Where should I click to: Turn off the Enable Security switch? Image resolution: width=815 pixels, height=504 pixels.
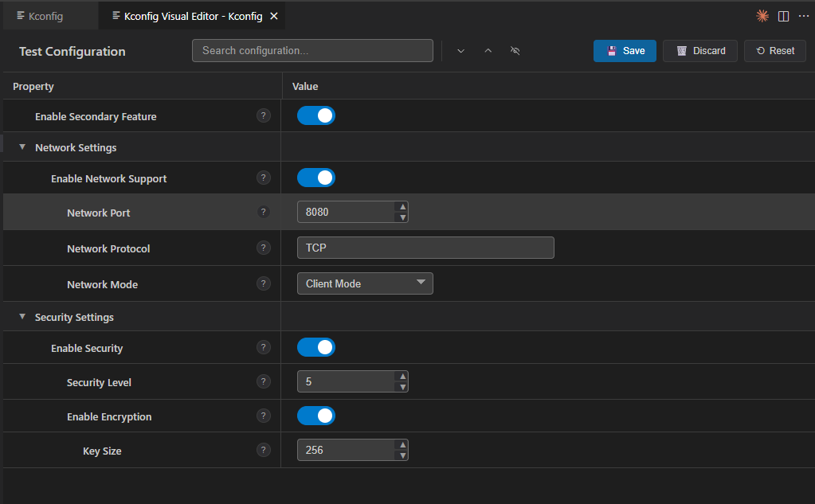click(x=316, y=348)
